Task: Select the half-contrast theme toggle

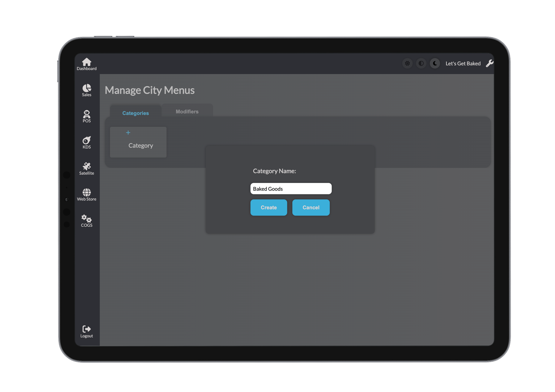Action: [421, 64]
